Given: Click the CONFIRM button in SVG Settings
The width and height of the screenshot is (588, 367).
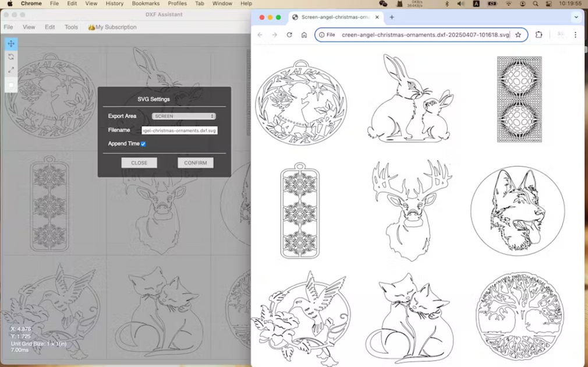Looking at the screenshot, I should [195, 163].
